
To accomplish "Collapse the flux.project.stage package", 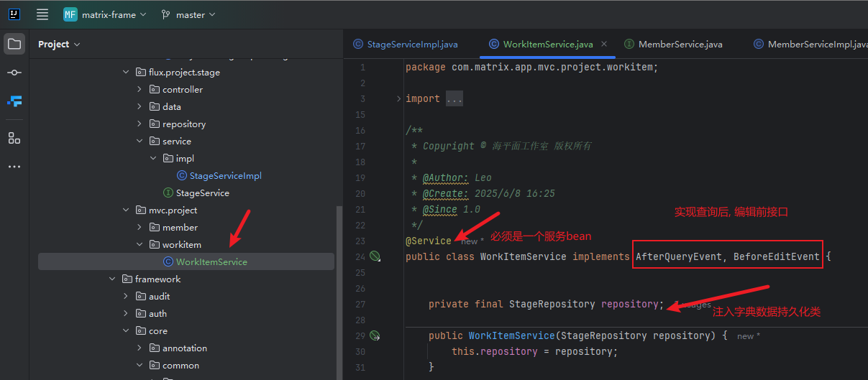I will (126, 73).
